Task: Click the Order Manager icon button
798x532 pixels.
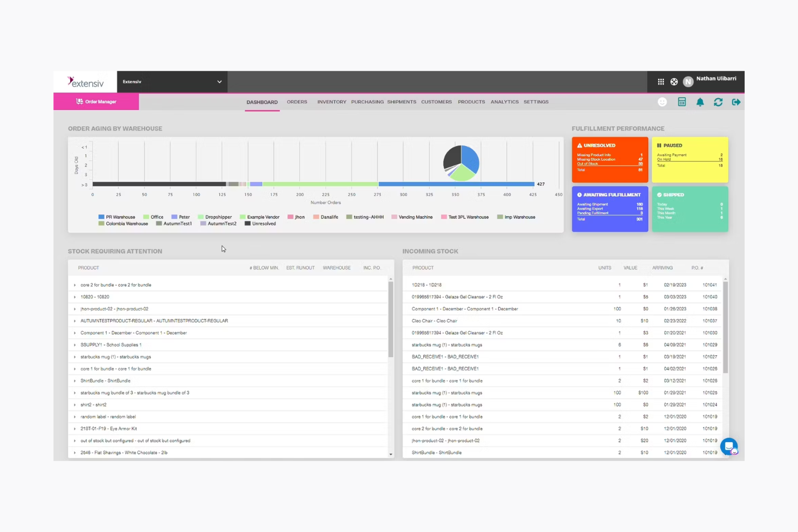Action: point(79,101)
